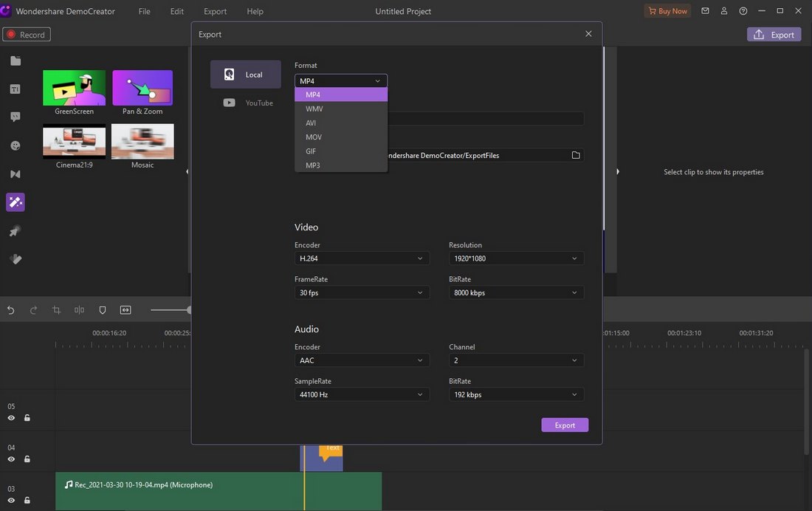Open the audio BitRate 192 kbps dropdown
Screen dimensions: 812x511
coord(516,394)
